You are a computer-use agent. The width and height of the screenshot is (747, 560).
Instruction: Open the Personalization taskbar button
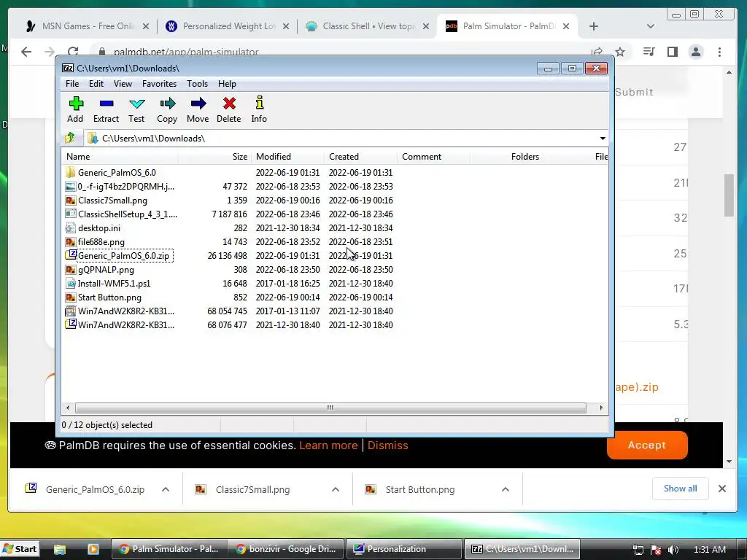[404, 549]
